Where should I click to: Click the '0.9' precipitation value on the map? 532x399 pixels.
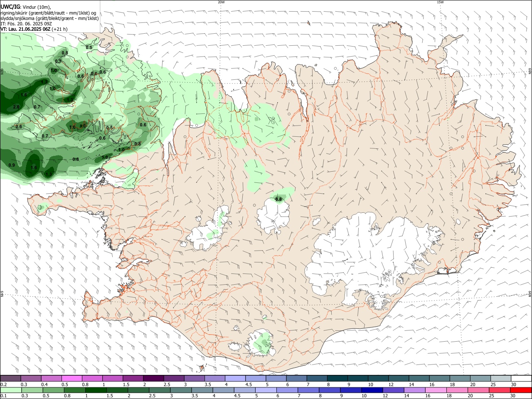pyautogui.click(x=12, y=165)
